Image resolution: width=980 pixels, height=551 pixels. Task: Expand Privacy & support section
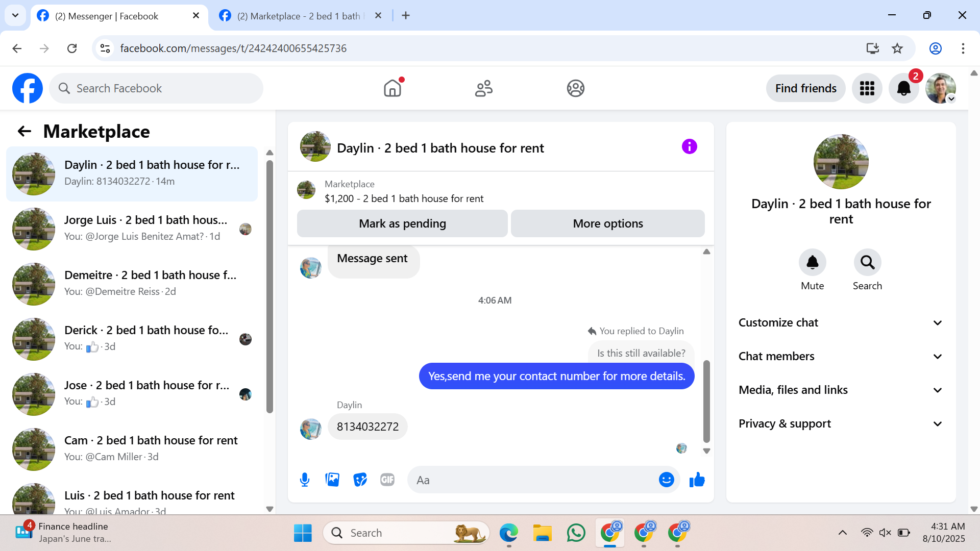(x=841, y=423)
